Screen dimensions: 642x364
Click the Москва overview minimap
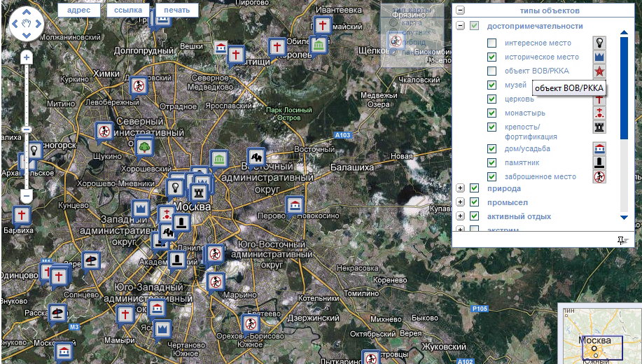599,334
